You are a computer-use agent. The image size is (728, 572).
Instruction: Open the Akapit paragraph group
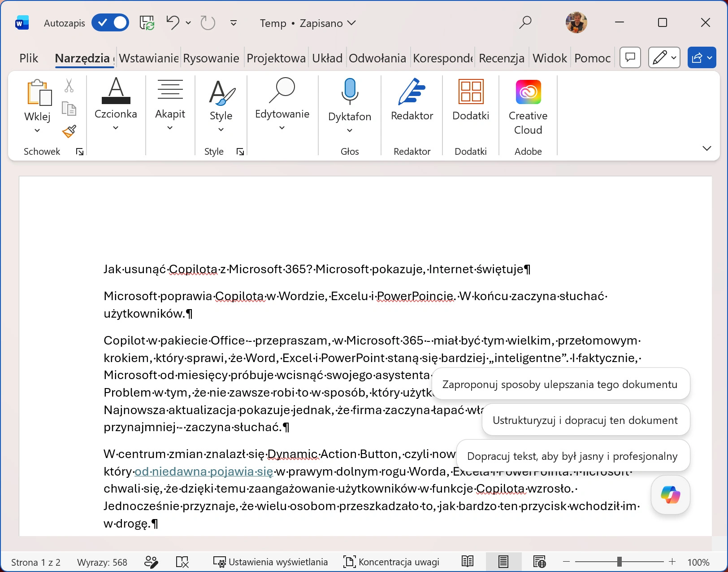pyautogui.click(x=170, y=104)
